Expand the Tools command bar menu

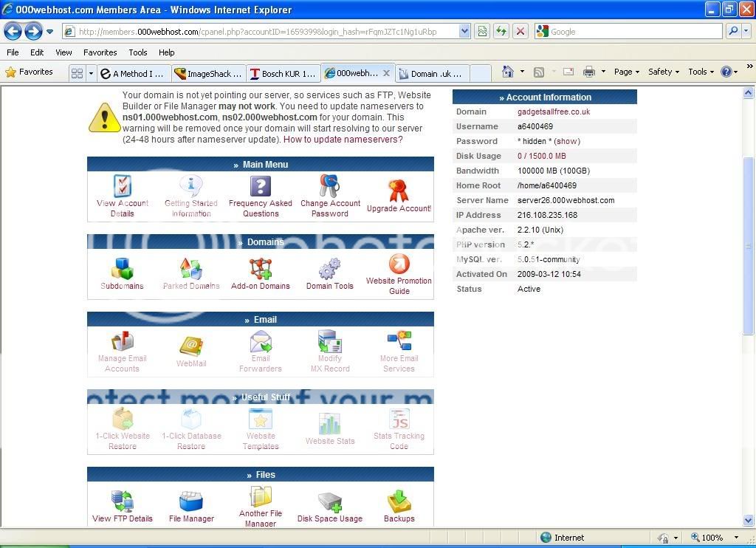701,72
